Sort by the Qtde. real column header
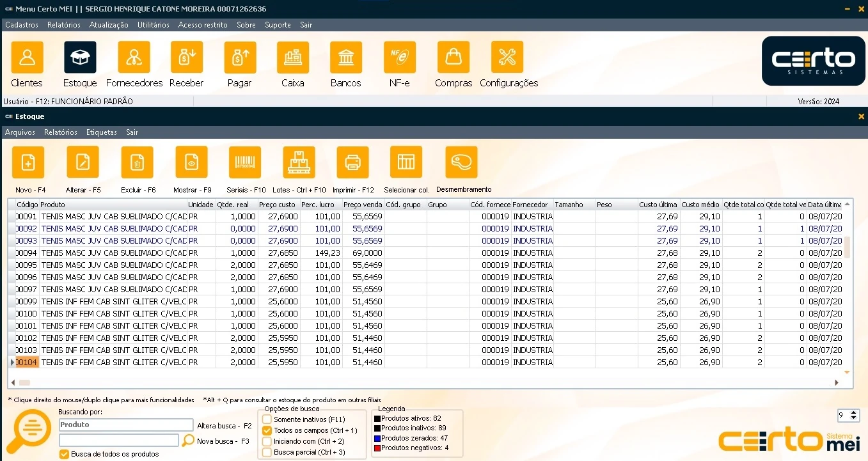Viewport: 868px width, 461px height. 237,205
